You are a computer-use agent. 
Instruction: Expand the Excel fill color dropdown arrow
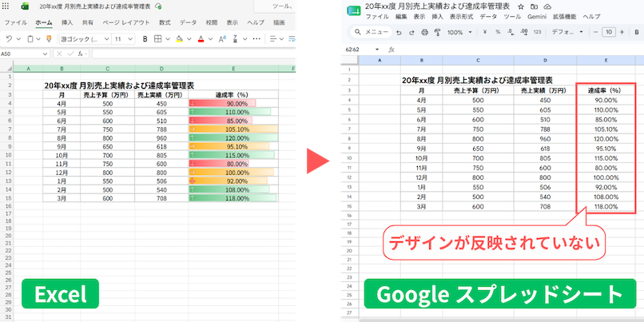coord(189,39)
